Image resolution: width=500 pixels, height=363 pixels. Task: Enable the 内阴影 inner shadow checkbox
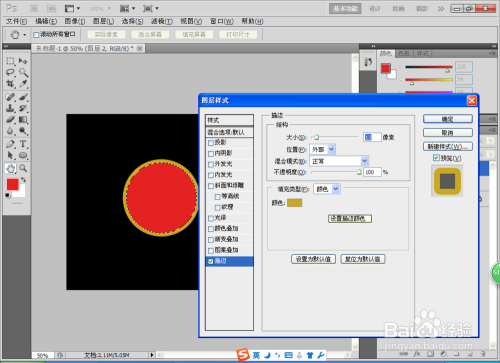coord(211,154)
